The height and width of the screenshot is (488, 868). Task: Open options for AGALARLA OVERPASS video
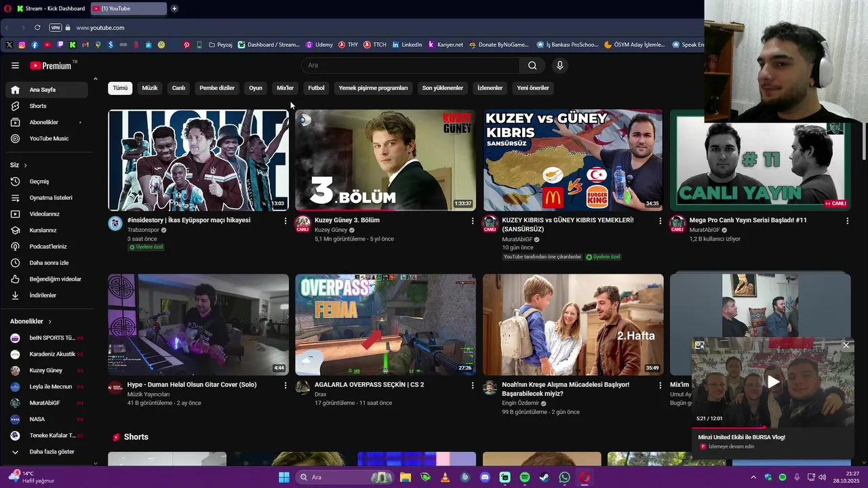click(473, 385)
